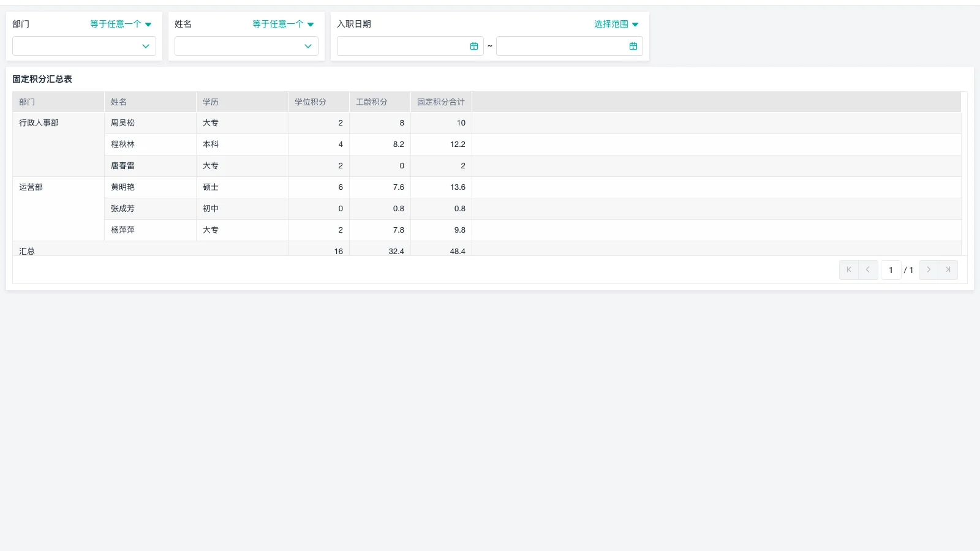Open the 入职日期 选择范围 dropdown
Image resolution: width=980 pixels, height=551 pixels.
[616, 24]
